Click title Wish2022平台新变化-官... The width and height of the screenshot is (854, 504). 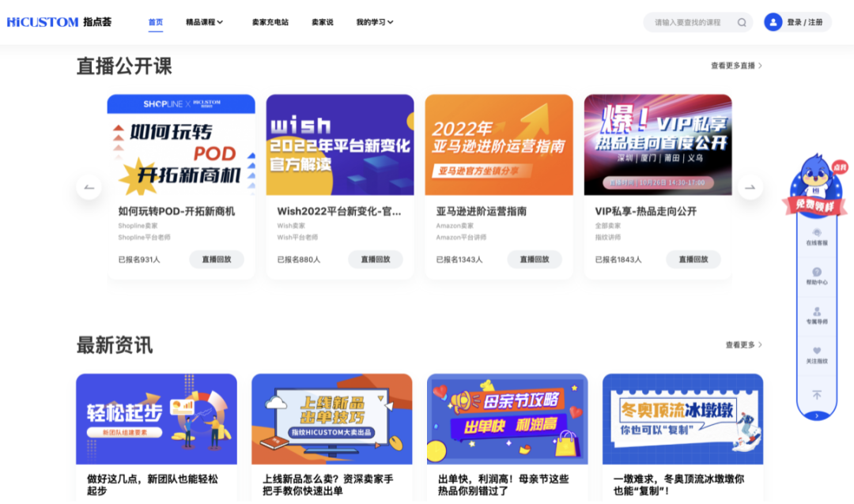tap(339, 211)
